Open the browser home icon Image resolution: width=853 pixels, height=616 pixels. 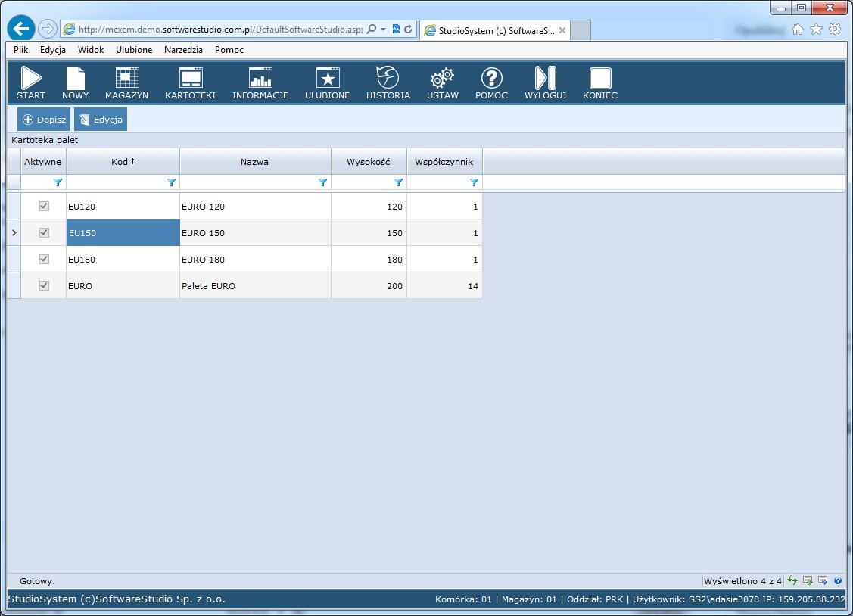[798, 30]
